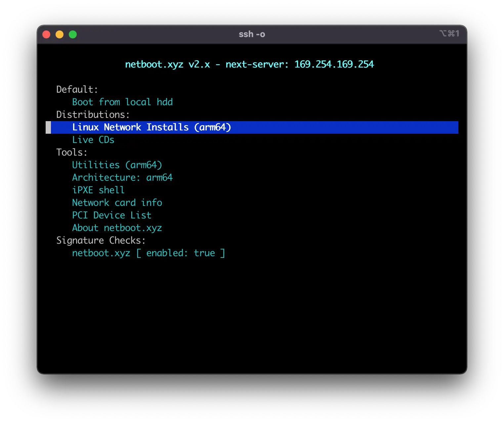Image resolution: width=504 pixels, height=423 pixels.
Task: Open the Live CDs menu entry
Action: (93, 140)
